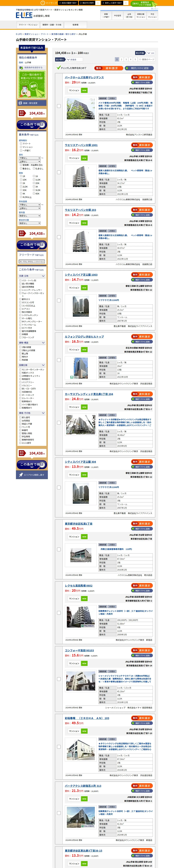
Task: Click top 無料 資料請求 bulk request button
Action: point(108,68)
